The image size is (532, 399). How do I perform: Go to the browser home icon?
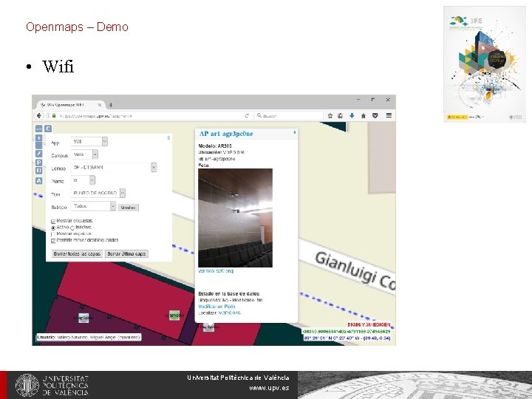click(364, 116)
